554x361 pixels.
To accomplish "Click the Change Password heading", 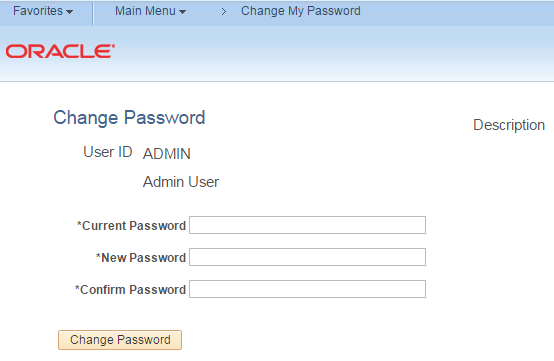I will (x=129, y=118).
